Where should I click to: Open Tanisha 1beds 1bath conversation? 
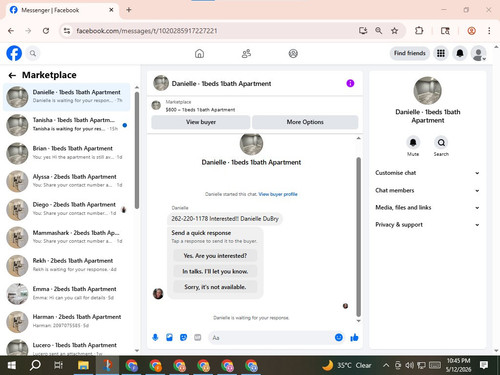click(67, 125)
